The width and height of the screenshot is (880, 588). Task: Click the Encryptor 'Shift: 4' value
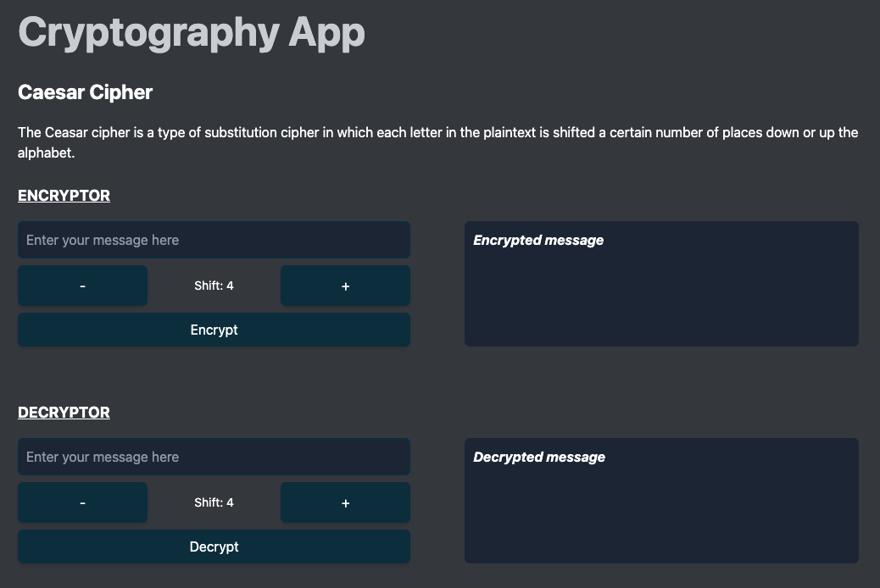214,286
